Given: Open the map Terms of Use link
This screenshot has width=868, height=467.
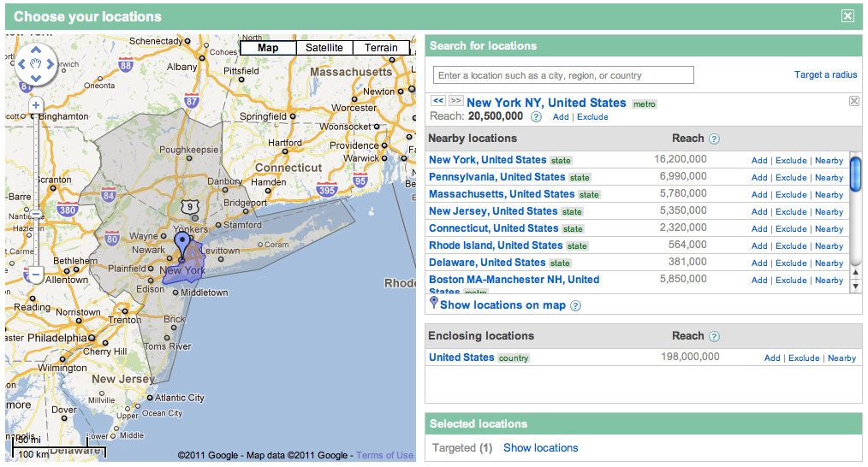Looking at the screenshot, I should click(x=384, y=455).
